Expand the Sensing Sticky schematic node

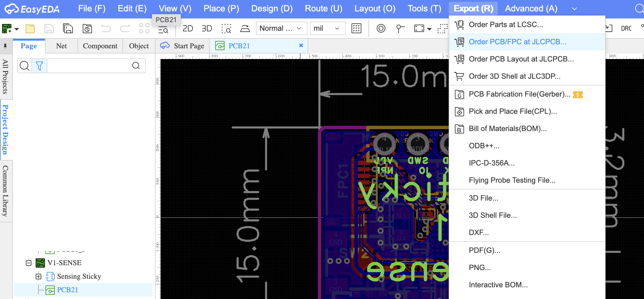(38, 277)
